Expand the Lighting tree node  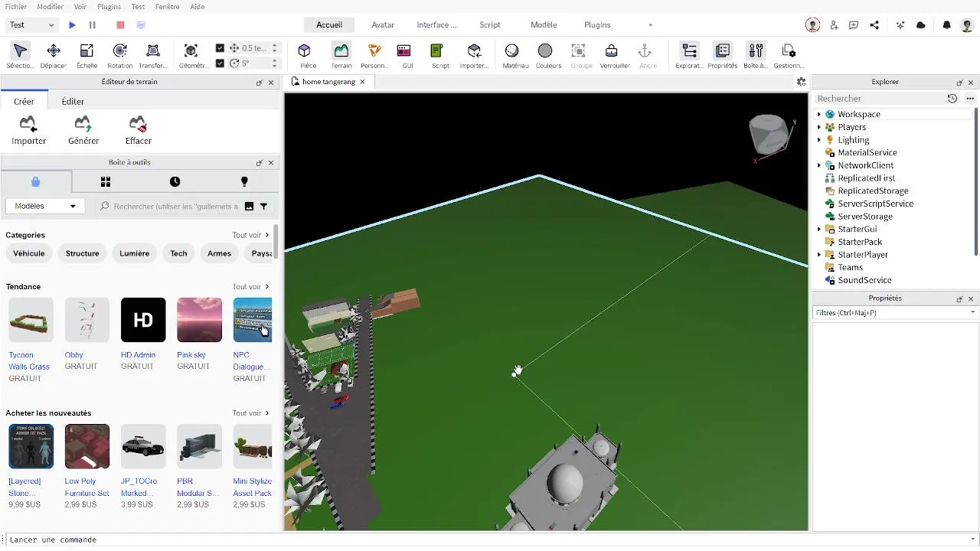[819, 140]
